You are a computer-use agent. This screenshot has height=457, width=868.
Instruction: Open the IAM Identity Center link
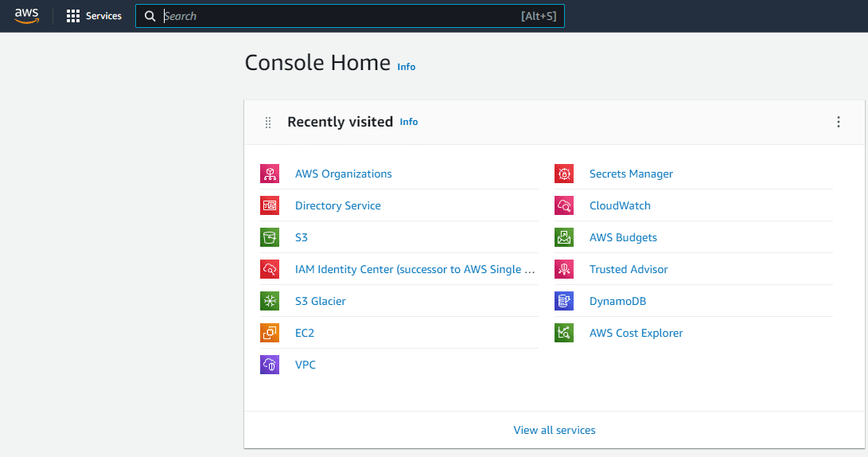coord(415,269)
